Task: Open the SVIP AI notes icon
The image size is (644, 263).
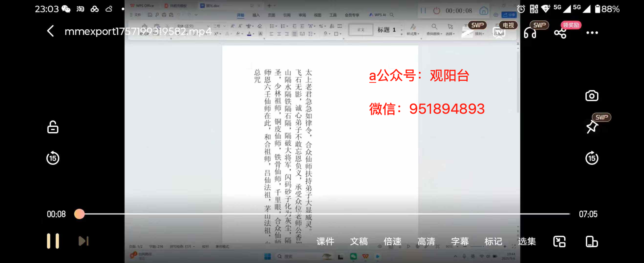Action: 468,32
